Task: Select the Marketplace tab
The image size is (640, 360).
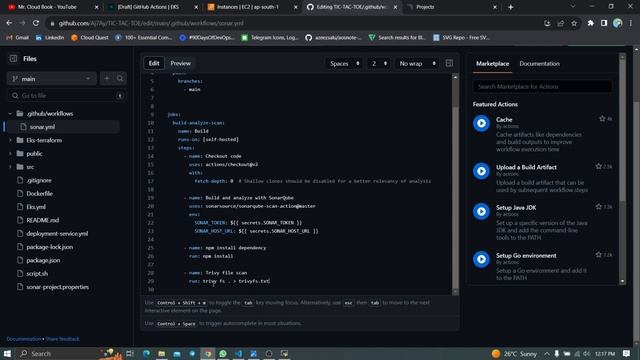Action: [x=492, y=64]
